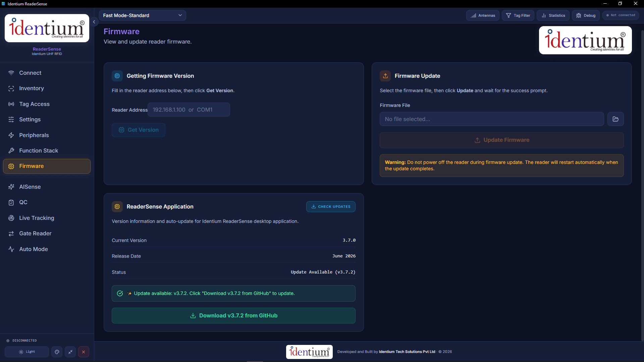Click the Live Tracking target icon
The image size is (644, 362).
pos(11,218)
